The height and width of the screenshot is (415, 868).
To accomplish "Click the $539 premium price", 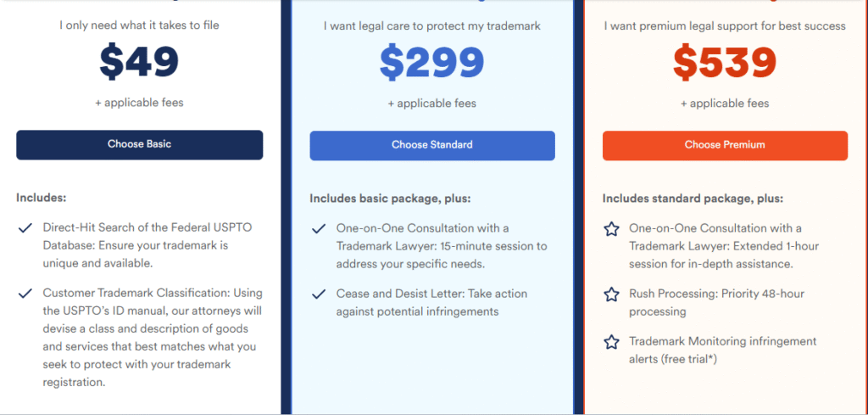I will (x=726, y=61).
